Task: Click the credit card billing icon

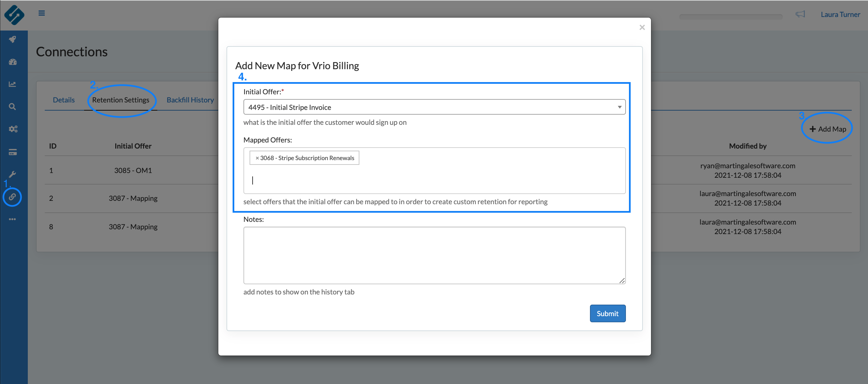Action: (x=13, y=152)
